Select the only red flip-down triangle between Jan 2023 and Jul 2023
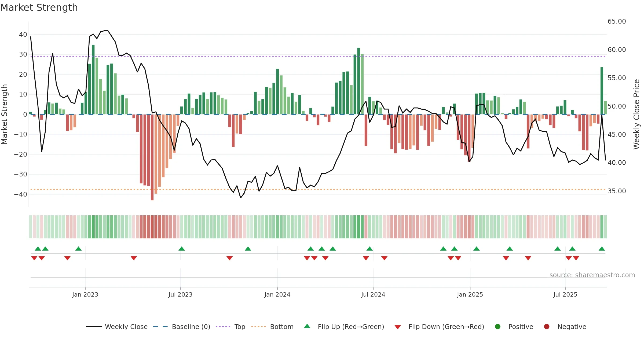 click(x=134, y=258)
